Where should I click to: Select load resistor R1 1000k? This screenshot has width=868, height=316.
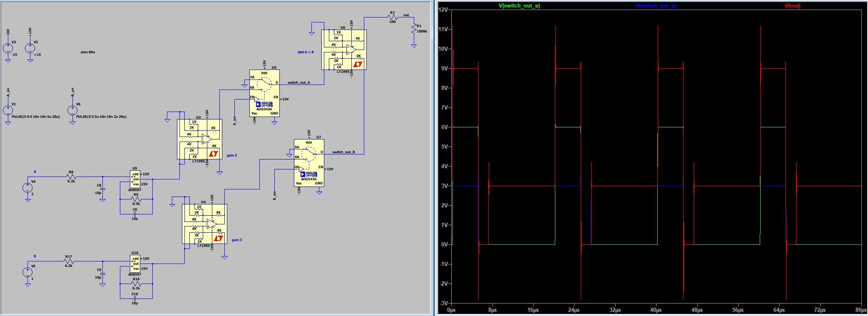click(414, 29)
